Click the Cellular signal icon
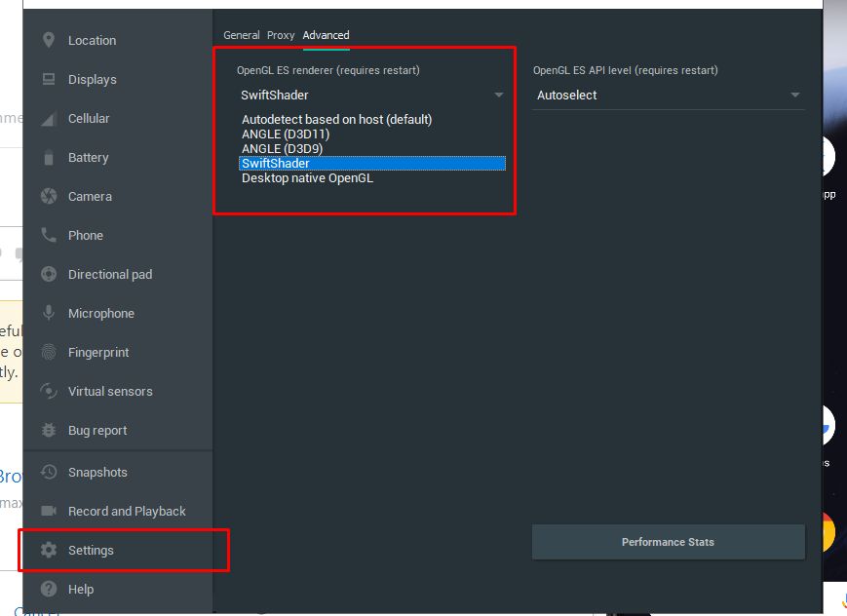Image resolution: width=847 pixels, height=616 pixels. [x=49, y=118]
